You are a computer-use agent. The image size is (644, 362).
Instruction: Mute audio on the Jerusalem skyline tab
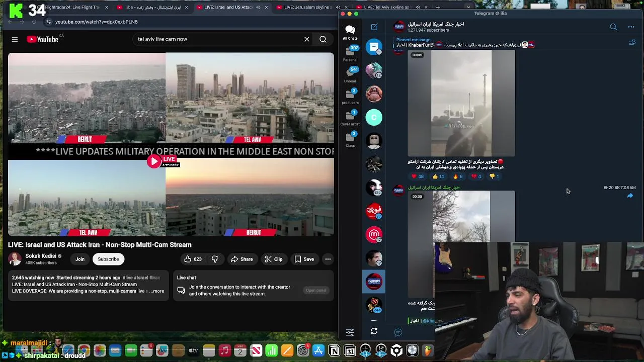pyautogui.click(x=338, y=8)
